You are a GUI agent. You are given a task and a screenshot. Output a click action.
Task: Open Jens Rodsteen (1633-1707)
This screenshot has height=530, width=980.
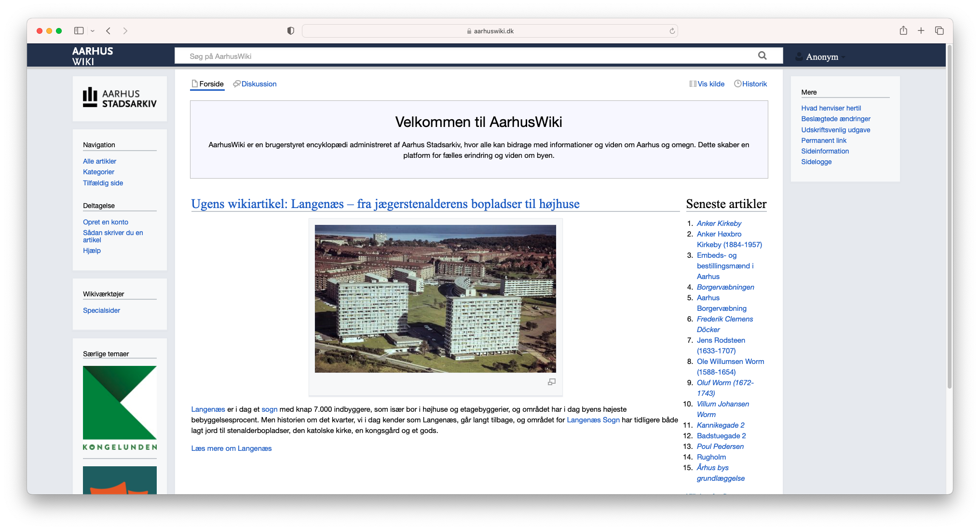click(x=721, y=346)
